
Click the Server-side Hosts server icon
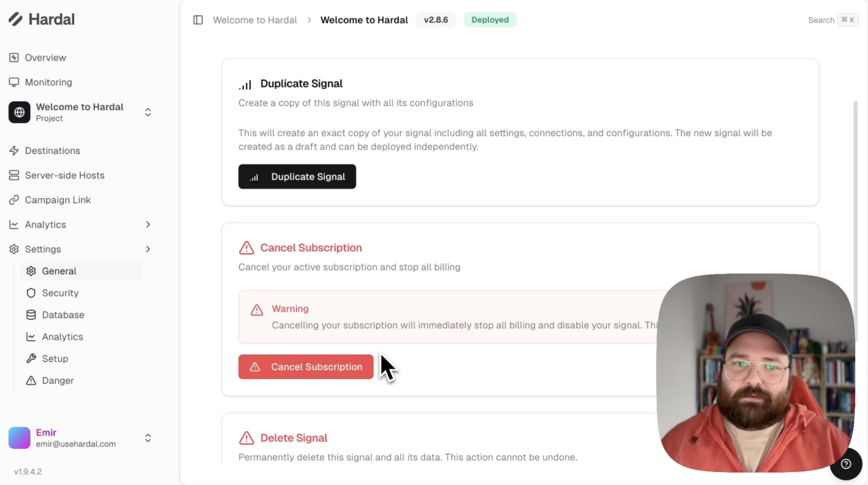pos(14,175)
